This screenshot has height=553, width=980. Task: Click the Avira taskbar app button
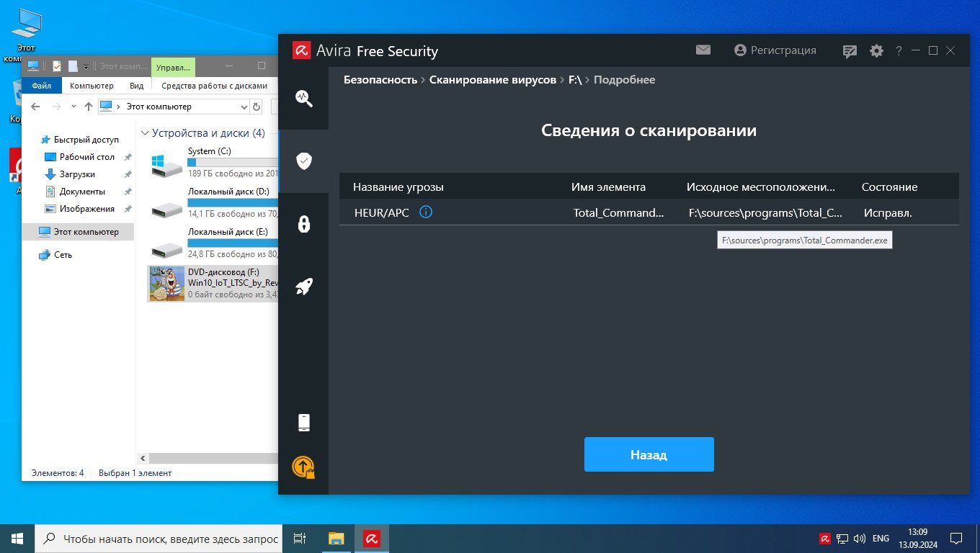[x=372, y=539]
